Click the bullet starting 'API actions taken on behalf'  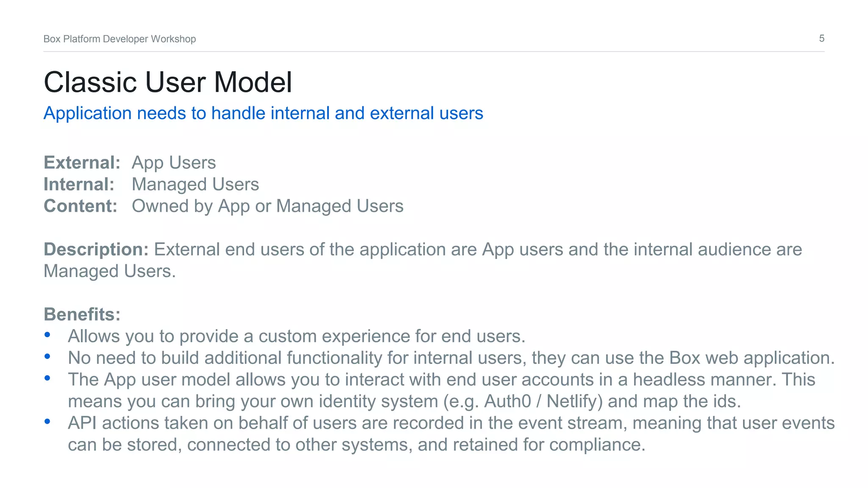point(451,434)
